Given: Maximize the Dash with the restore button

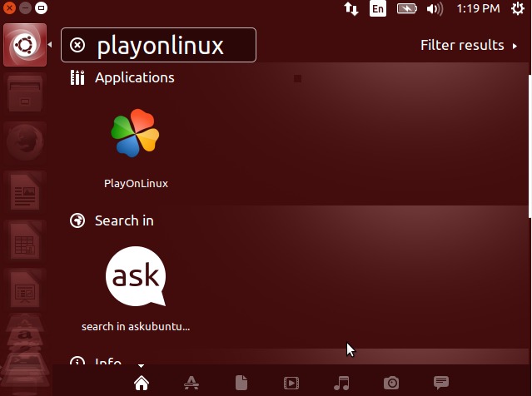Looking at the screenshot, I should click(41, 7).
